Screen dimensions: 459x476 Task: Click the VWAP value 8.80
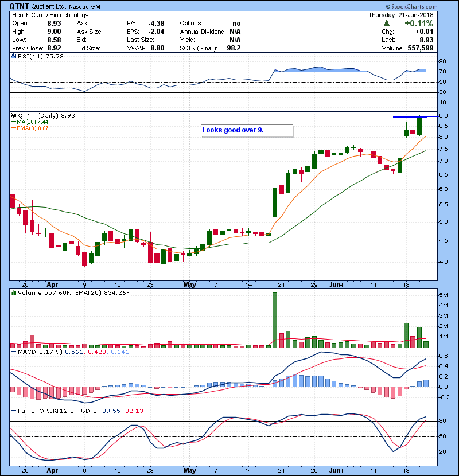[x=158, y=48]
